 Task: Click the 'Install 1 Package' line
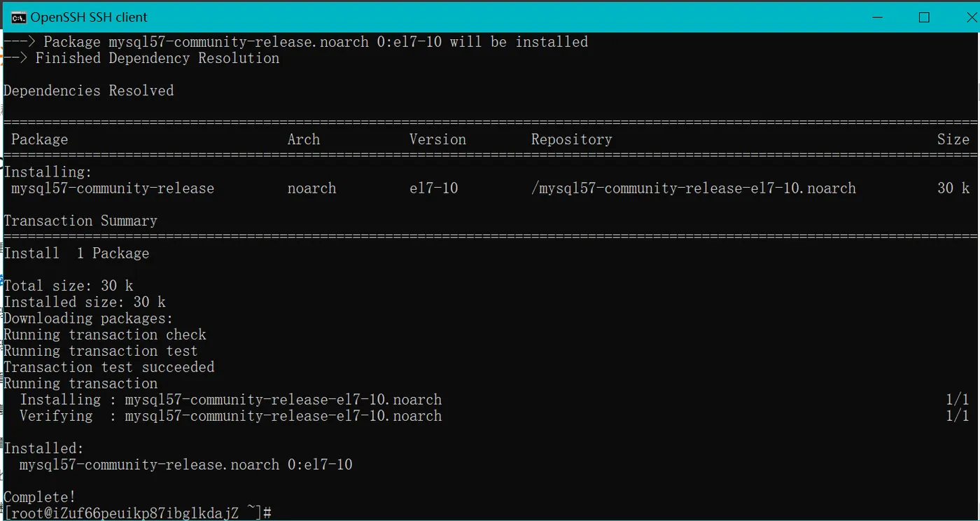click(77, 253)
